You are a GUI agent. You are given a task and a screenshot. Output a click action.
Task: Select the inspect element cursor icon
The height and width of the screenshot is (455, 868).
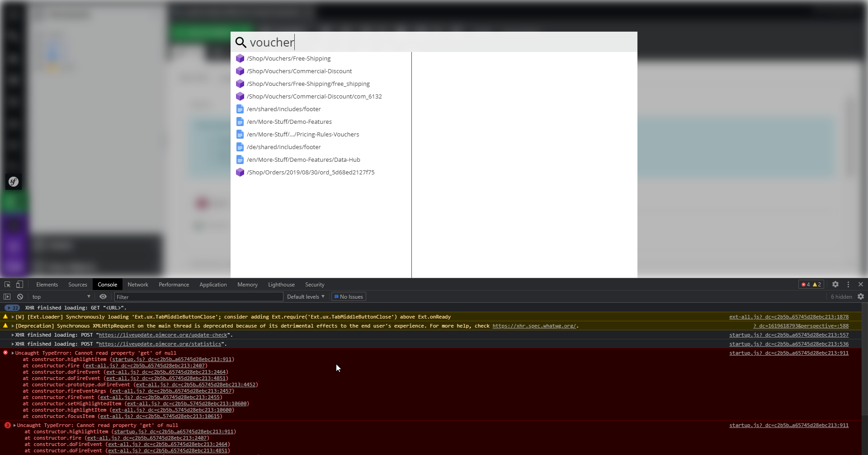point(7,284)
